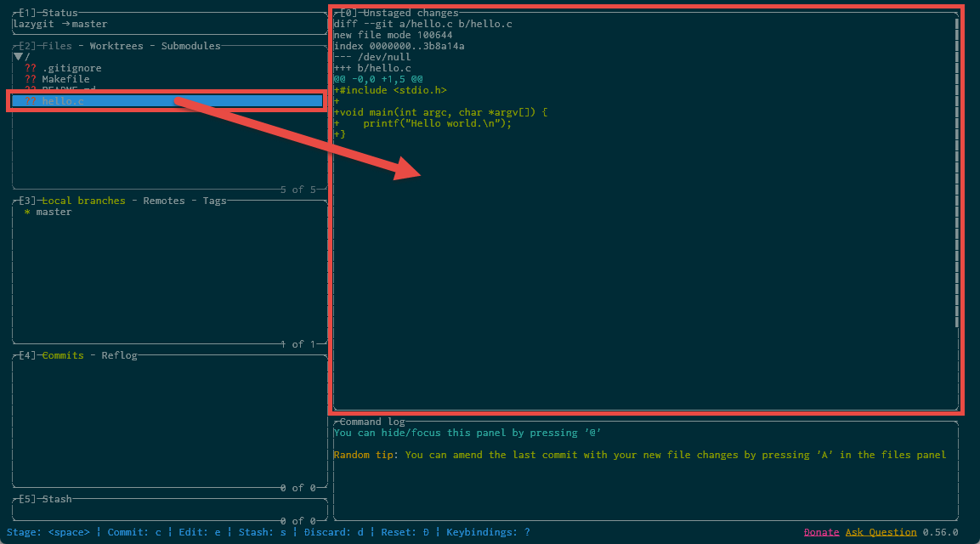Click the Ask Question link
Viewport: 980px width, 544px height.
[x=881, y=532]
